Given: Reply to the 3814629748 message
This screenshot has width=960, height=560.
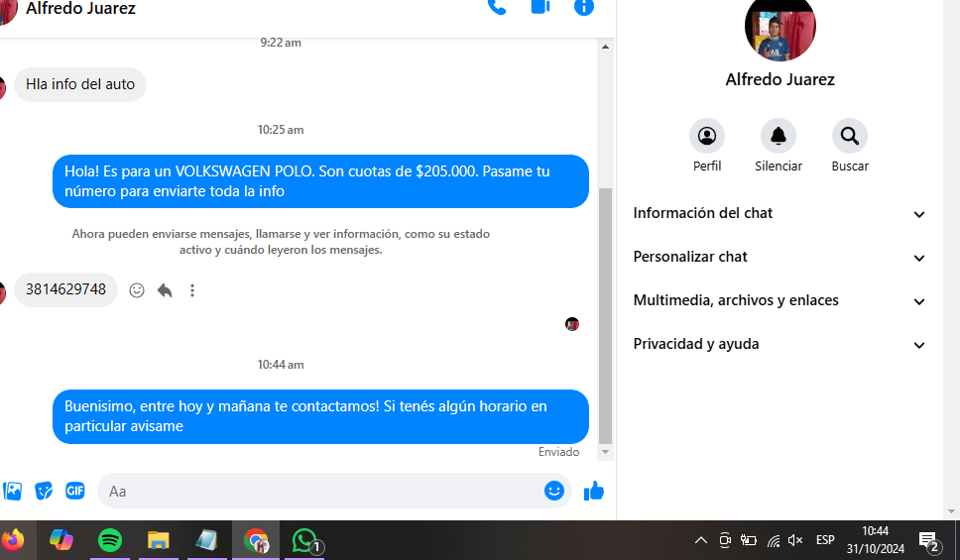Looking at the screenshot, I should pos(165,290).
